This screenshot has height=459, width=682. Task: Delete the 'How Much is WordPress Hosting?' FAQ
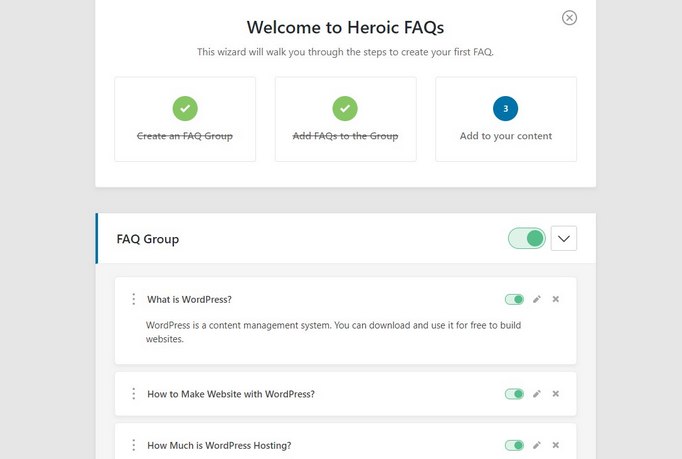(555, 446)
